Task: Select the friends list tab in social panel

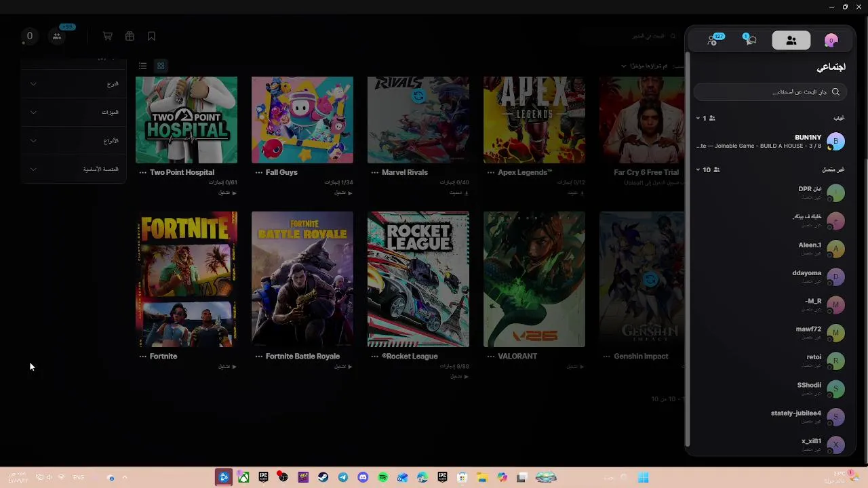Action: point(791,41)
